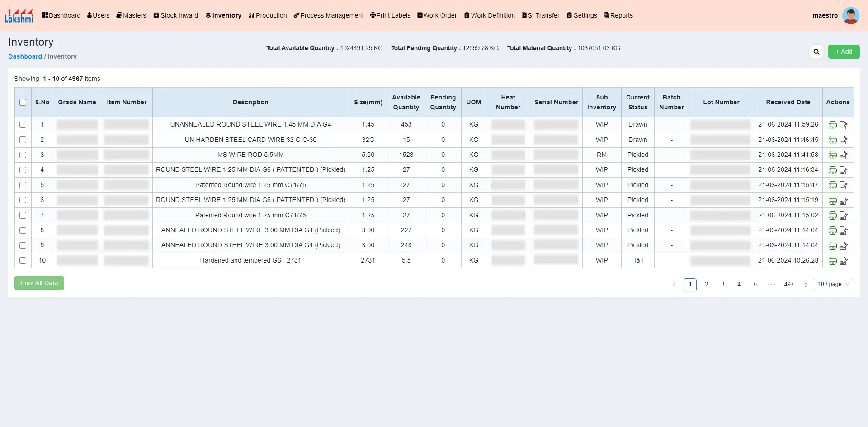Click the Description column header

point(250,102)
